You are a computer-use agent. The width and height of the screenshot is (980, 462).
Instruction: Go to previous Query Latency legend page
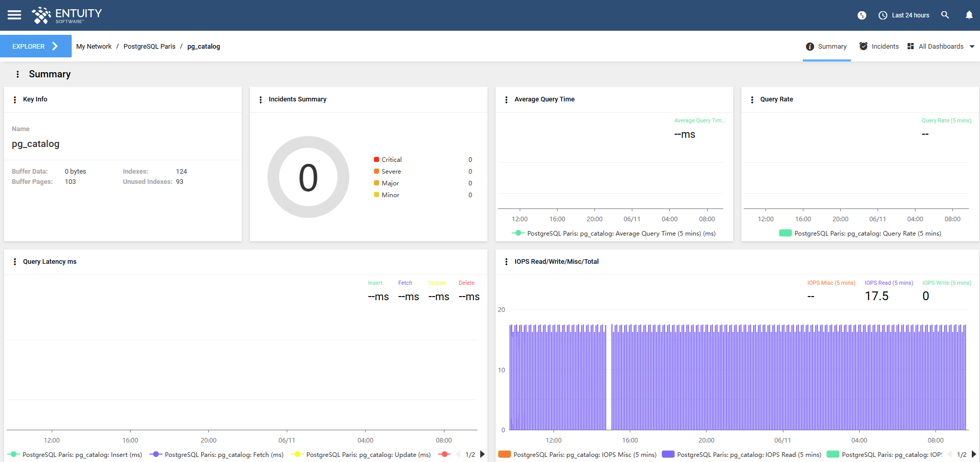(x=458, y=454)
